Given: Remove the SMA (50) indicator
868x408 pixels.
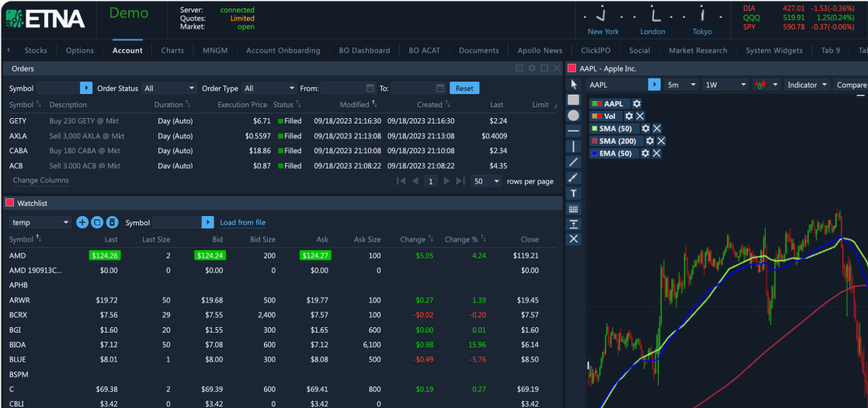Looking at the screenshot, I should (657, 128).
